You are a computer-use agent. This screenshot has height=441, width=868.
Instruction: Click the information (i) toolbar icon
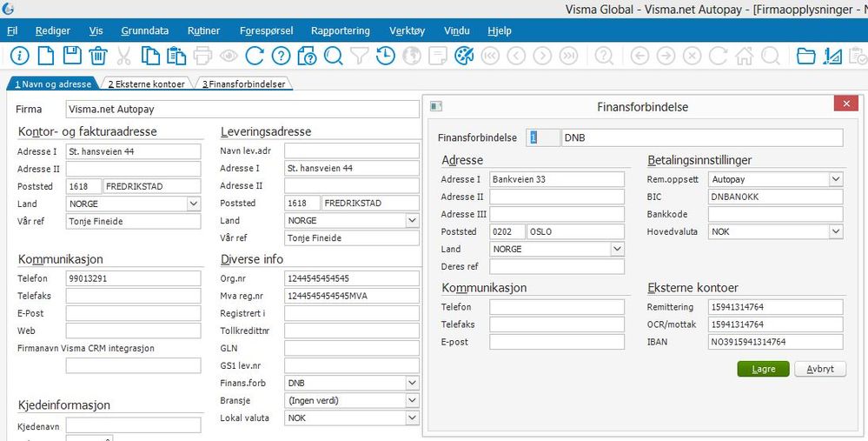[19, 56]
